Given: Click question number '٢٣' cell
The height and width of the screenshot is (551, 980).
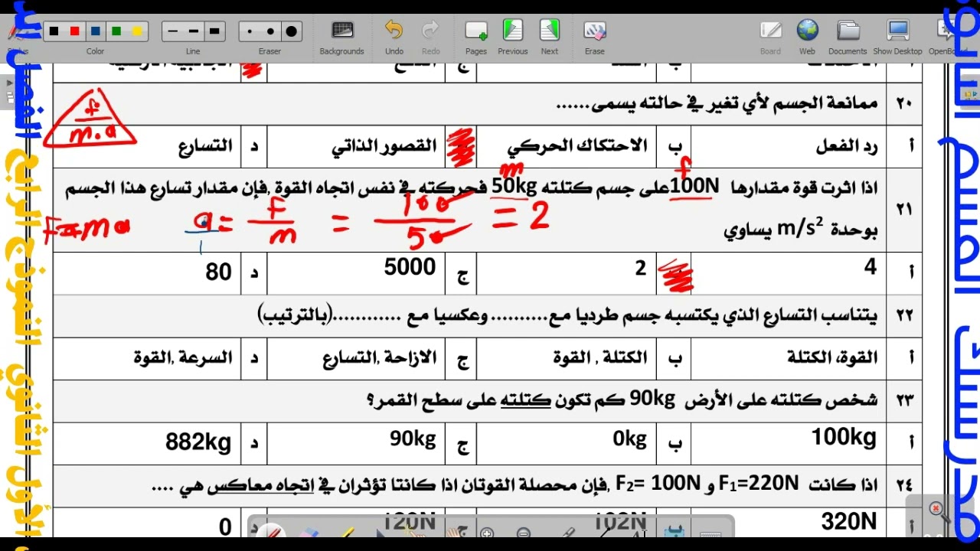Looking at the screenshot, I should [x=904, y=400].
